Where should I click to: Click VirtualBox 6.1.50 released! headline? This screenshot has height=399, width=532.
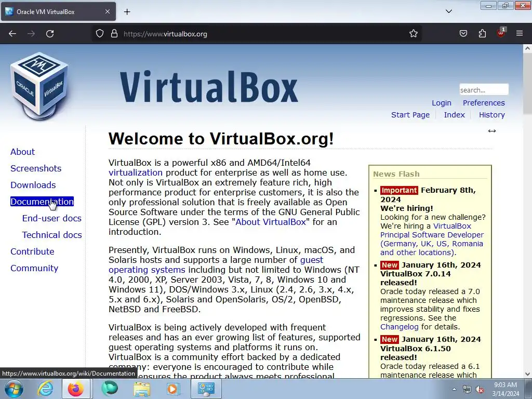pos(416,353)
